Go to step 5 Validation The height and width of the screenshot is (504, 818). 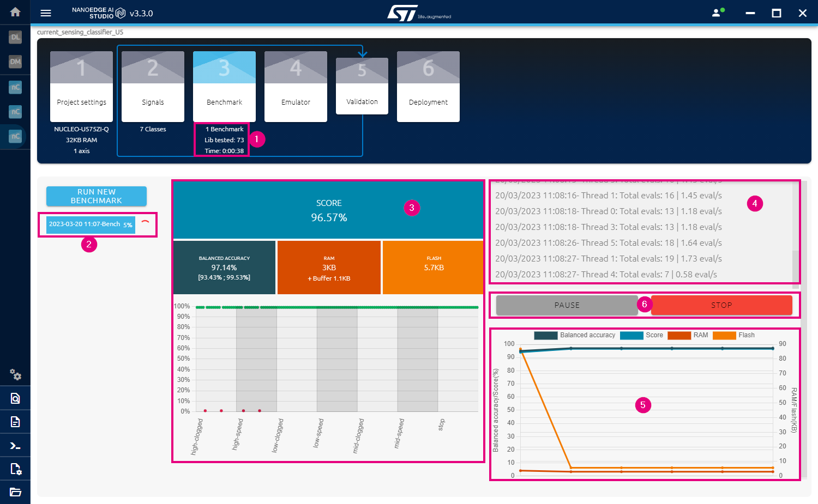pyautogui.click(x=362, y=86)
